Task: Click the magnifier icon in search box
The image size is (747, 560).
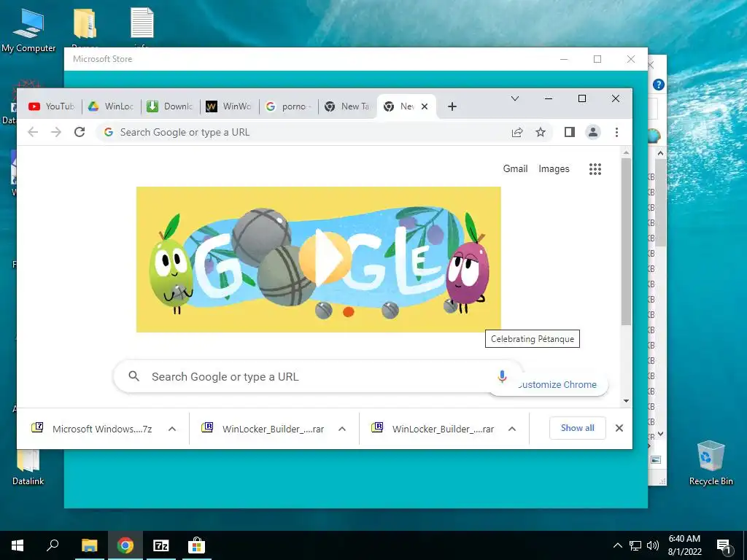Action: pos(134,376)
